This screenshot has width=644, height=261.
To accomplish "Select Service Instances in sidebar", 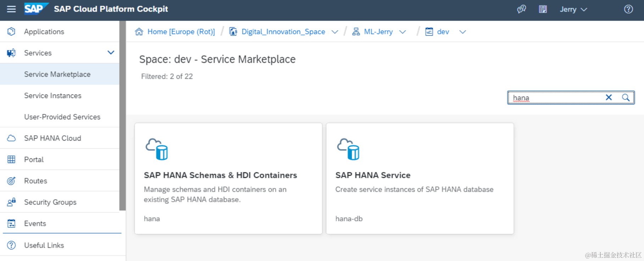I will pyautogui.click(x=52, y=96).
